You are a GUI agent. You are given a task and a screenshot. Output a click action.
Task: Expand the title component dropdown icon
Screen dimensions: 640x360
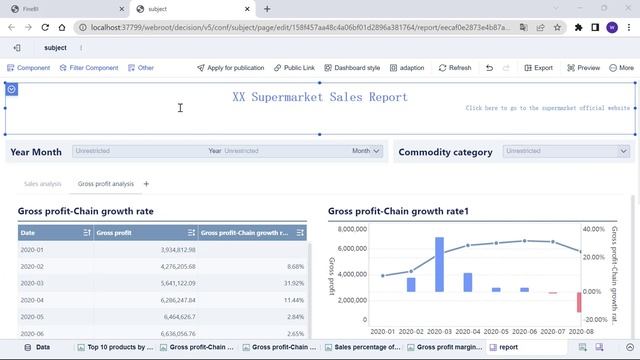[11, 89]
